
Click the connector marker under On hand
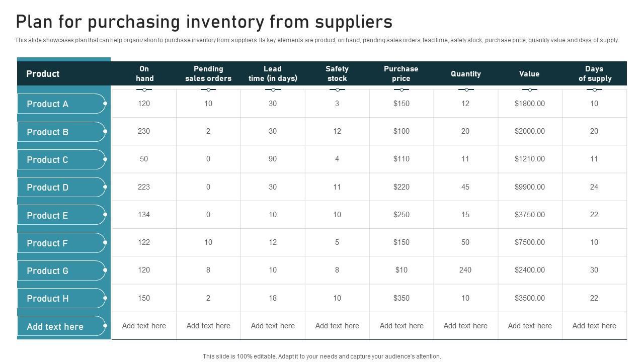(x=144, y=90)
